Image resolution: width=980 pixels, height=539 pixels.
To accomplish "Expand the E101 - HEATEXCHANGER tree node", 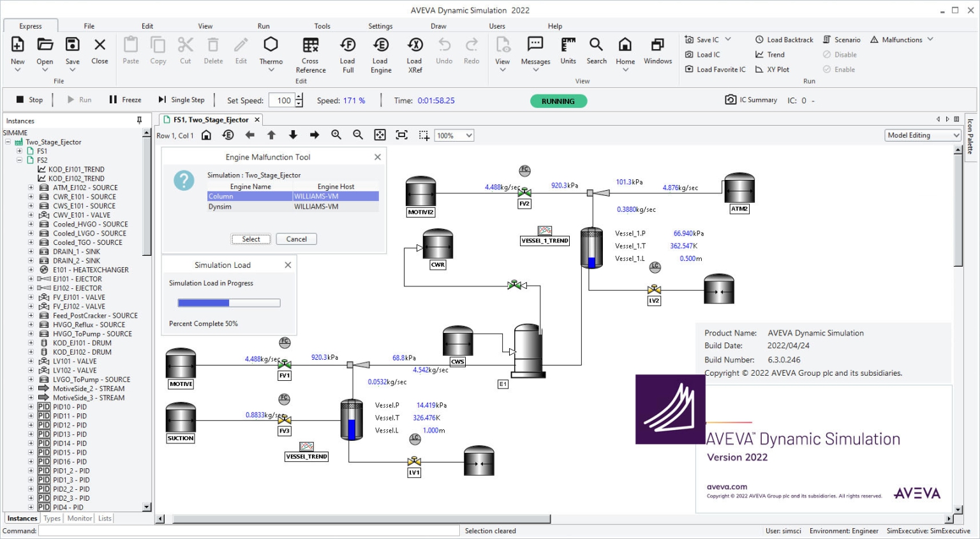I will 31,270.
